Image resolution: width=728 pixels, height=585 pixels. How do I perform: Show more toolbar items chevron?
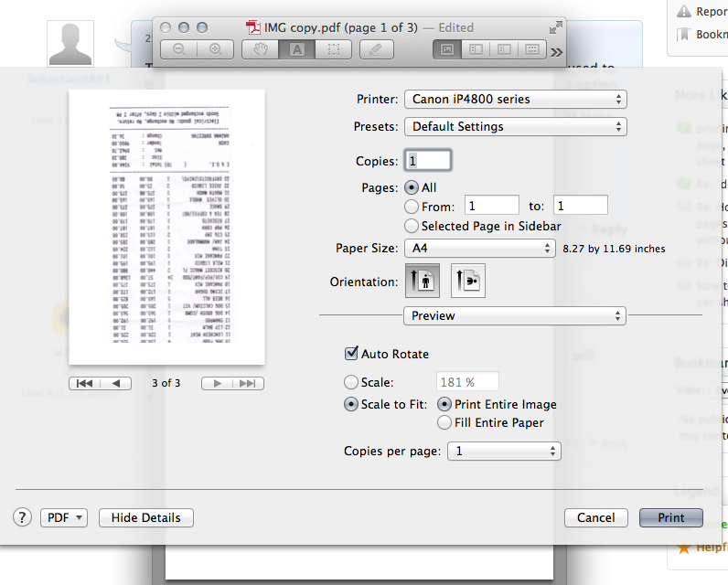556,52
